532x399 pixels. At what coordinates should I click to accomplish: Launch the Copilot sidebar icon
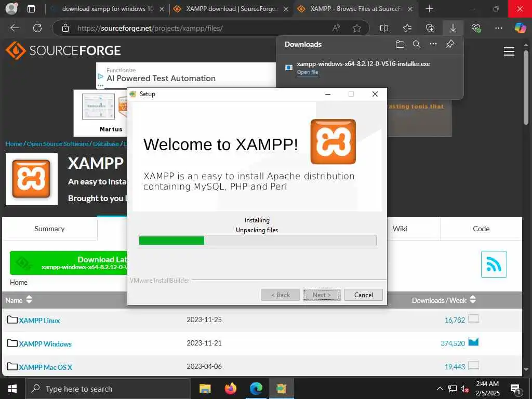point(520,28)
